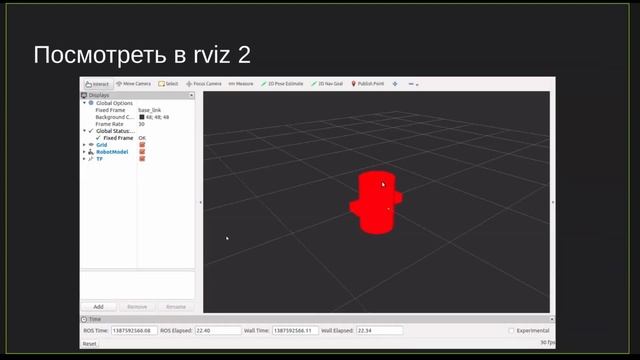Select the TF display row label
Viewport: 640px width, 360px height.
click(x=99, y=159)
